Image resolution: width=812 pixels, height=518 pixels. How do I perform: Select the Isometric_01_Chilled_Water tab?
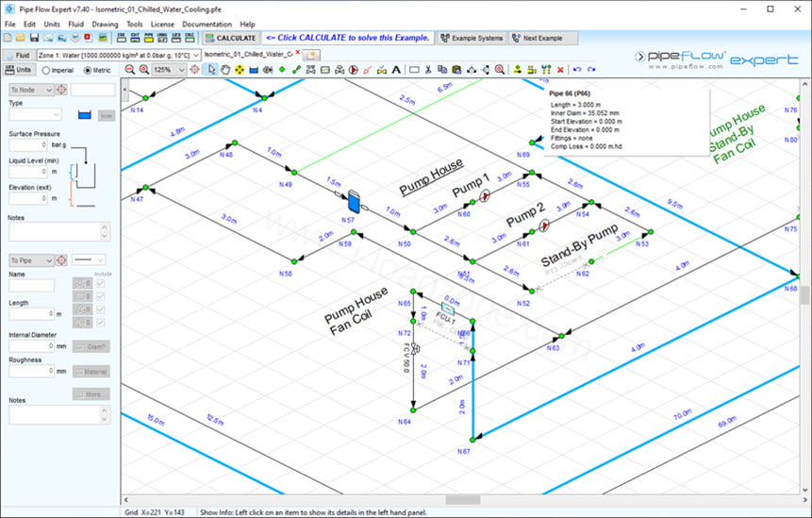point(248,54)
